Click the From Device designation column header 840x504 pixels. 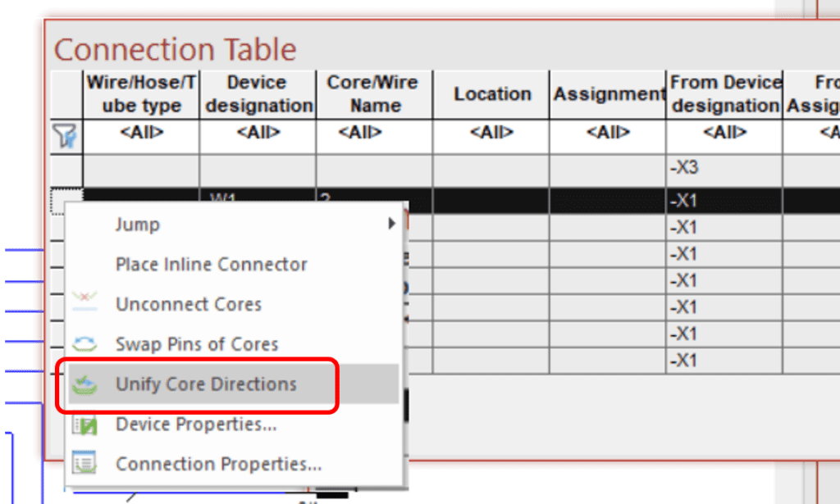click(725, 93)
